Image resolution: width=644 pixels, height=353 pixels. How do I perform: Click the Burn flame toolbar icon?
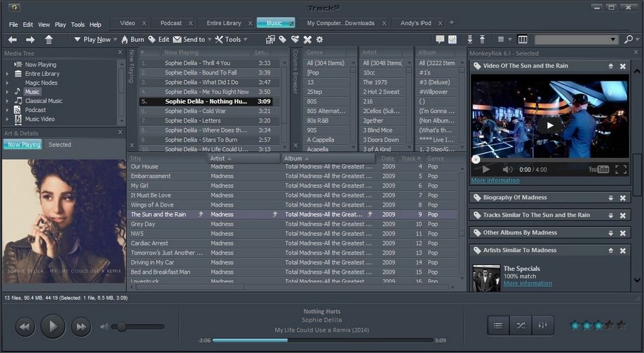(x=125, y=39)
